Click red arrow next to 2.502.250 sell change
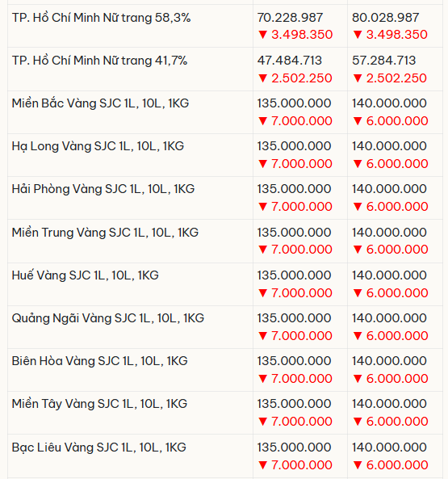448x479 pixels. 358,78
